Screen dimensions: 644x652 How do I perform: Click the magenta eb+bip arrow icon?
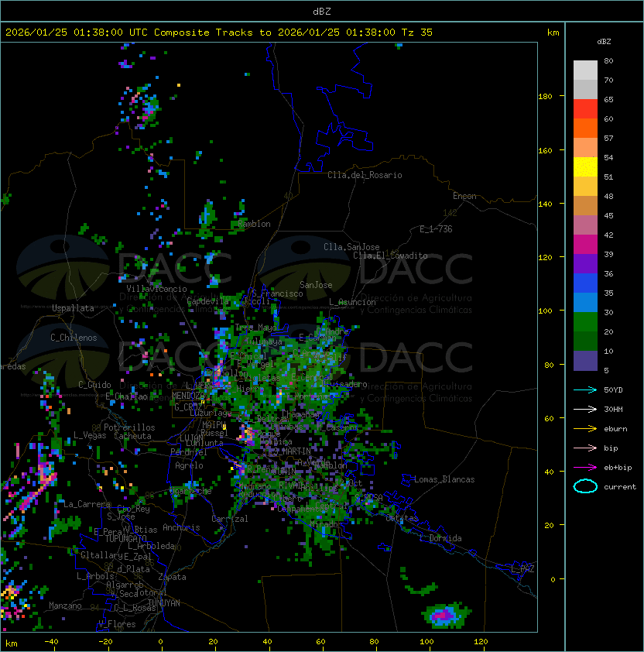pyautogui.click(x=585, y=468)
